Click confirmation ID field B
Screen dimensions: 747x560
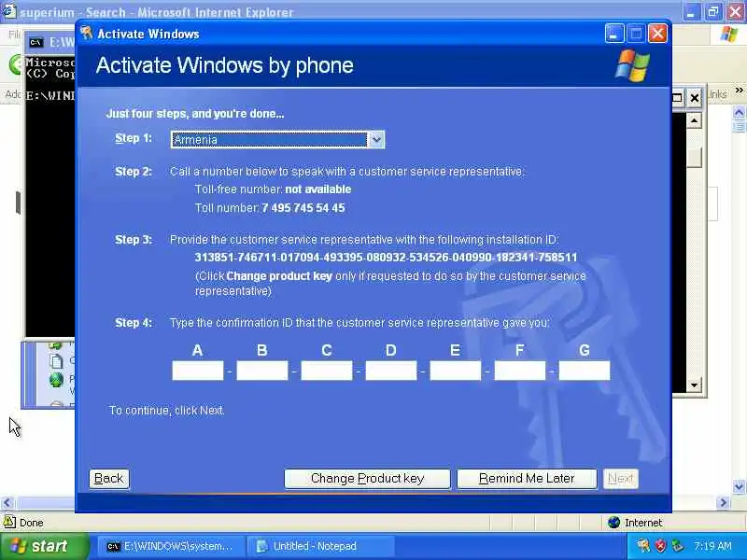pos(262,371)
